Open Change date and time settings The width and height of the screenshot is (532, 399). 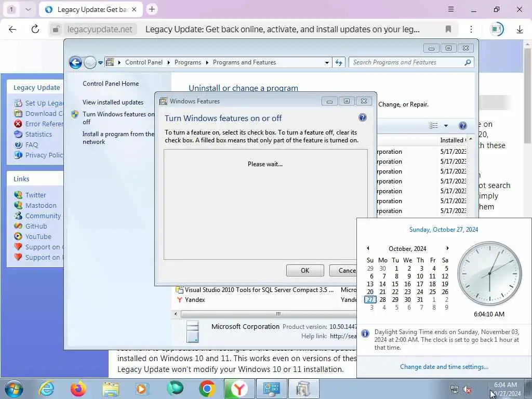(x=444, y=367)
